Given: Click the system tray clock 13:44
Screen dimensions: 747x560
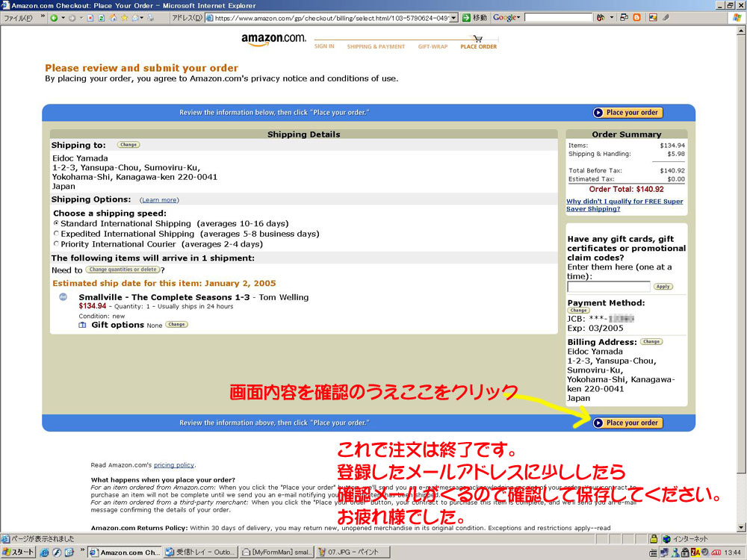Looking at the screenshot, I should pos(733,553).
